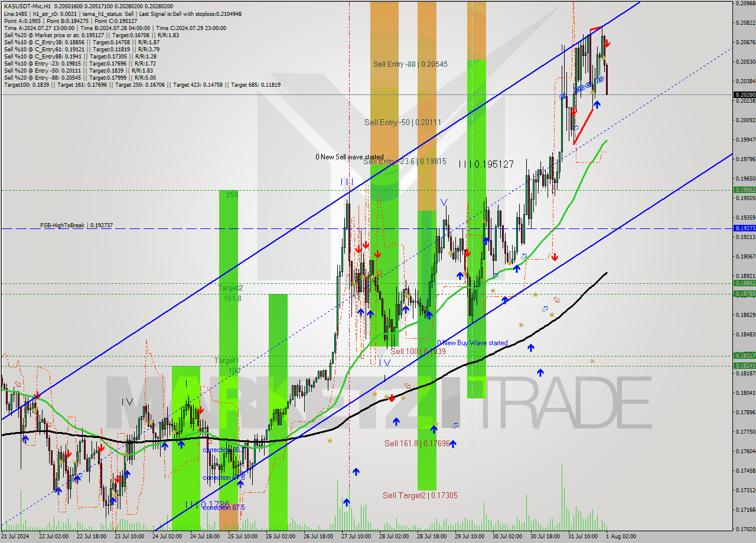756x543 pixels.
Task: Click the 0.19796 price axis value
Action: point(745,159)
